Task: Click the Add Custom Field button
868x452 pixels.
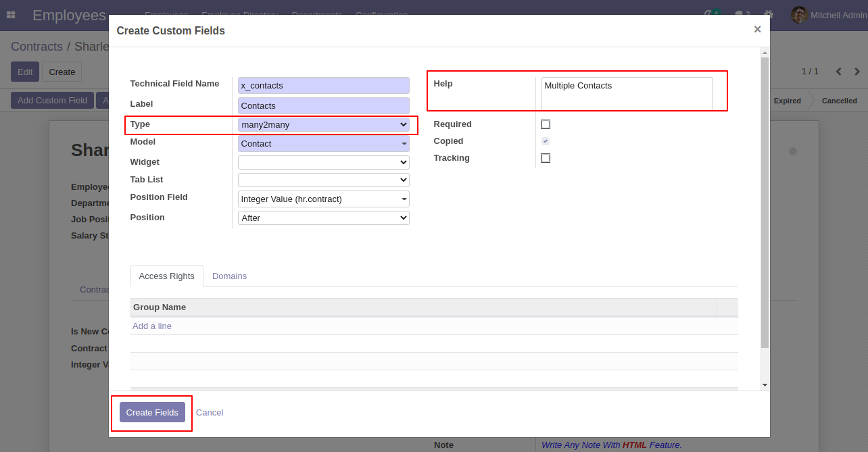Action: pos(52,100)
